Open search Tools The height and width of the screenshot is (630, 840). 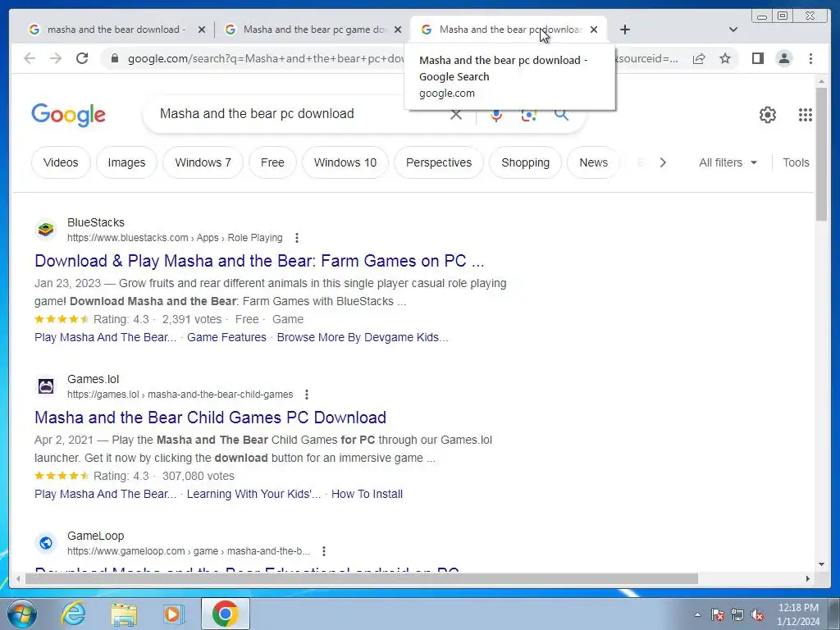pos(796,162)
